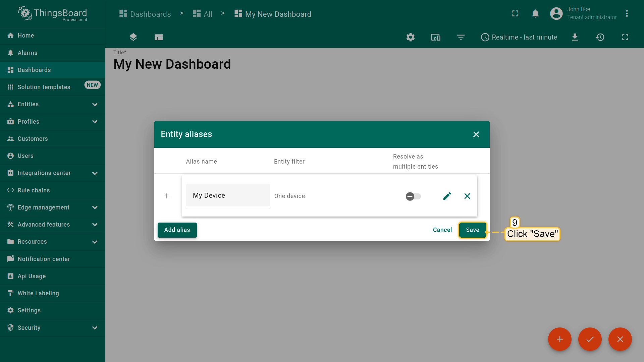Click the Add alias button

tap(177, 230)
